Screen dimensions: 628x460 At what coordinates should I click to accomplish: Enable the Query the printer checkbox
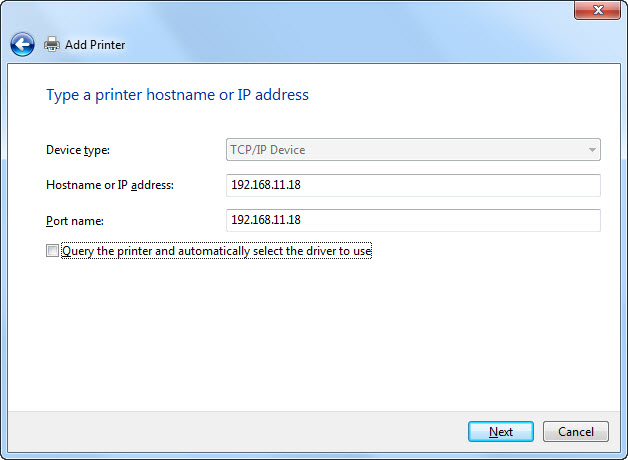pyautogui.click(x=53, y=251)
